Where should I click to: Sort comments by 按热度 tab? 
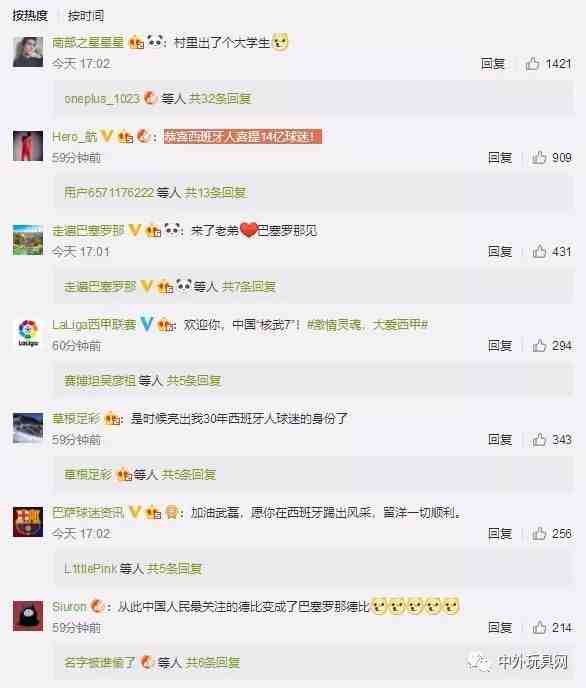click(x=30, y=16)
